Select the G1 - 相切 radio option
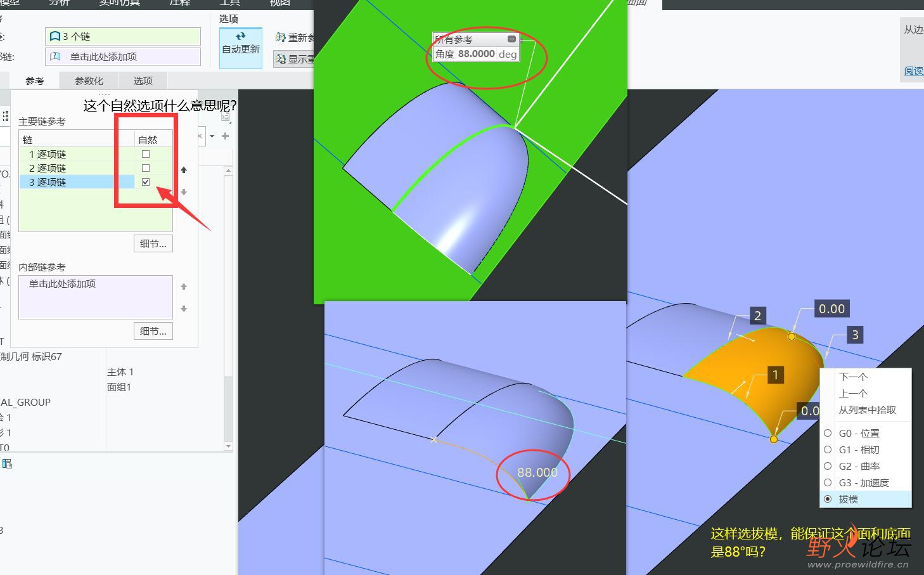 click(x=828, y=449)
